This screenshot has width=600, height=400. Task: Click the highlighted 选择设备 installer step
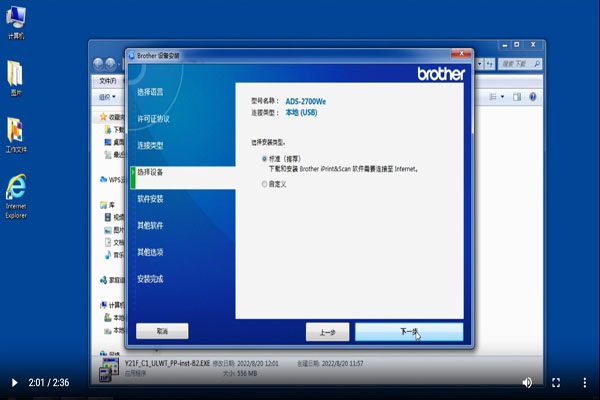point(183,177)
